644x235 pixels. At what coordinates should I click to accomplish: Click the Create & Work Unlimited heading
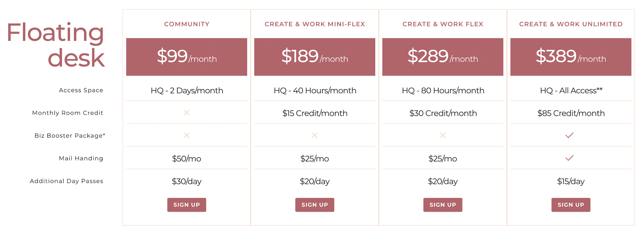tap(571, 24)
